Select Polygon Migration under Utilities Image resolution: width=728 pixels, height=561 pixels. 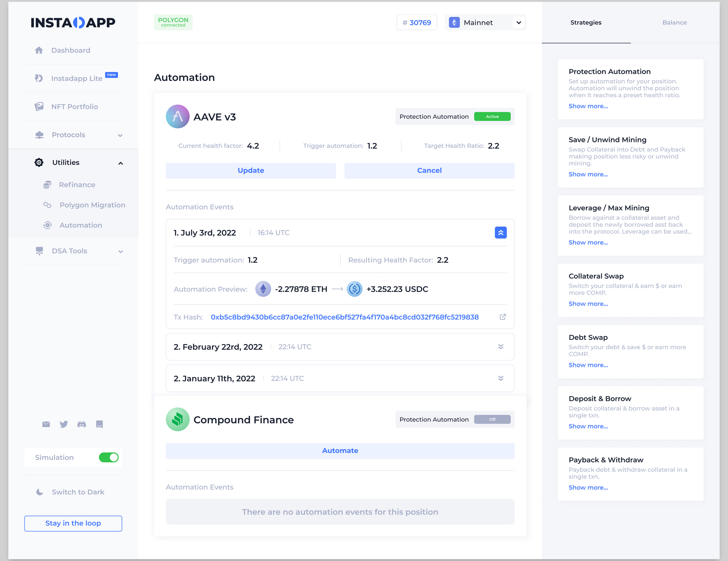pyautogui.click(x=92, y=205)
